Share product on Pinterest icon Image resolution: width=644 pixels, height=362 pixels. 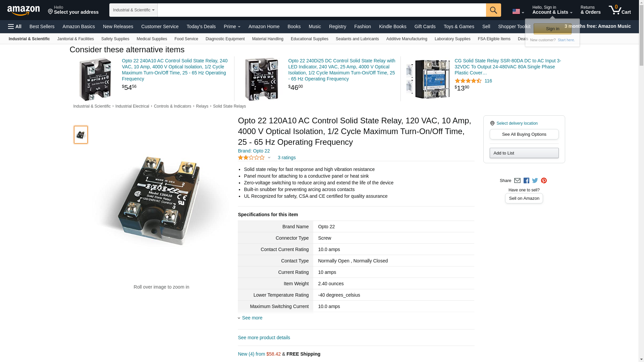click(544, 181)
